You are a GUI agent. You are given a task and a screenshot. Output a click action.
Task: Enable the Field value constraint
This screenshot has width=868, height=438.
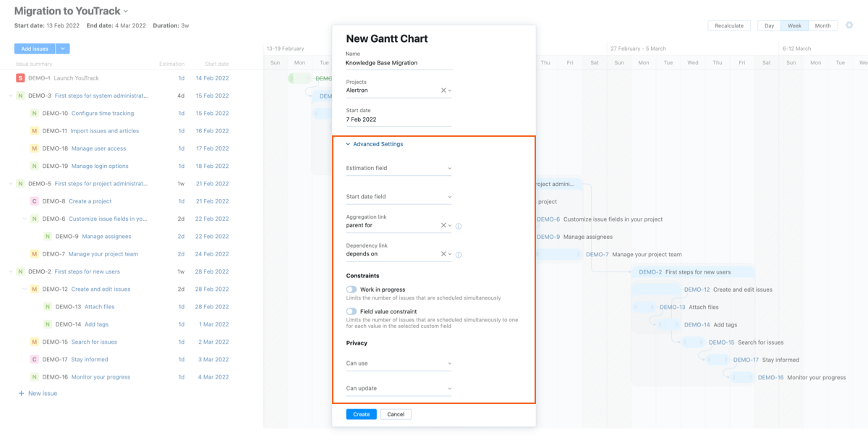tap(352, 310)
